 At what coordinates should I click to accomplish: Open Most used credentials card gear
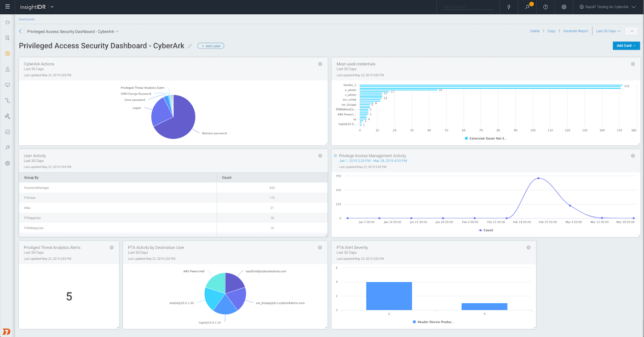pos(633,64)
